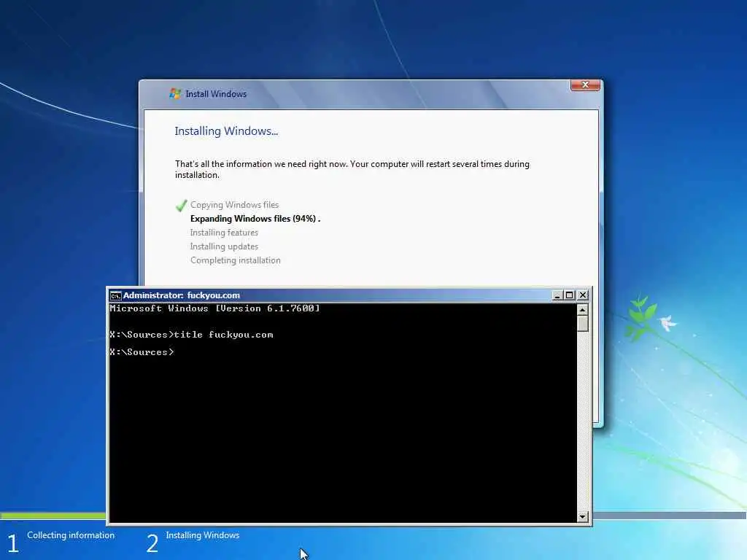Click the command prompt system menu icon
The image size is (747, 560).
tap(115, 296)
